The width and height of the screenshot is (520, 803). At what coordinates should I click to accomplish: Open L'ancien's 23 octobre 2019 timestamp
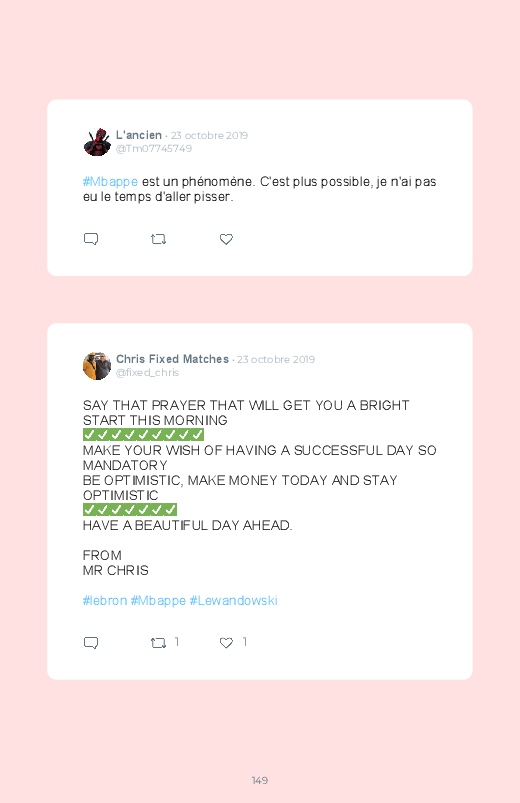click(209, 135)
